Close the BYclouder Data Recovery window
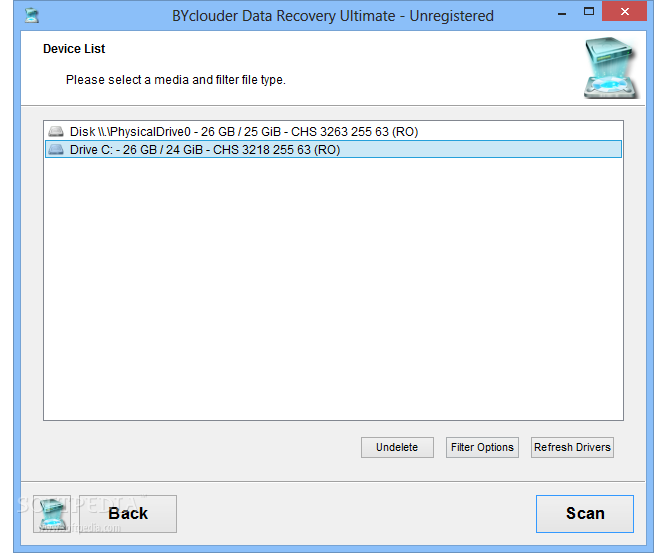This screenshot has height=553, width=654. (x=624, y=11)
